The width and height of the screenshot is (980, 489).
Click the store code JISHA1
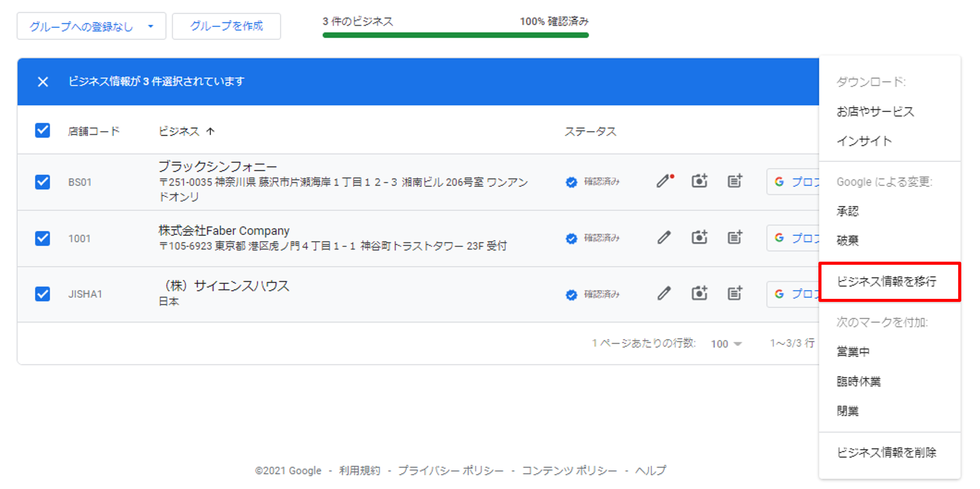point(85,294)
